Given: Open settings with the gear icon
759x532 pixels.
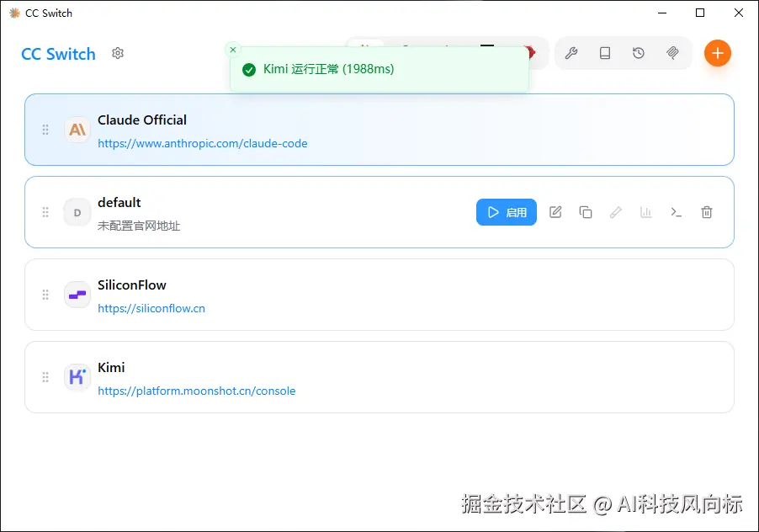Looking at the screenshot, I should [117, 53].
